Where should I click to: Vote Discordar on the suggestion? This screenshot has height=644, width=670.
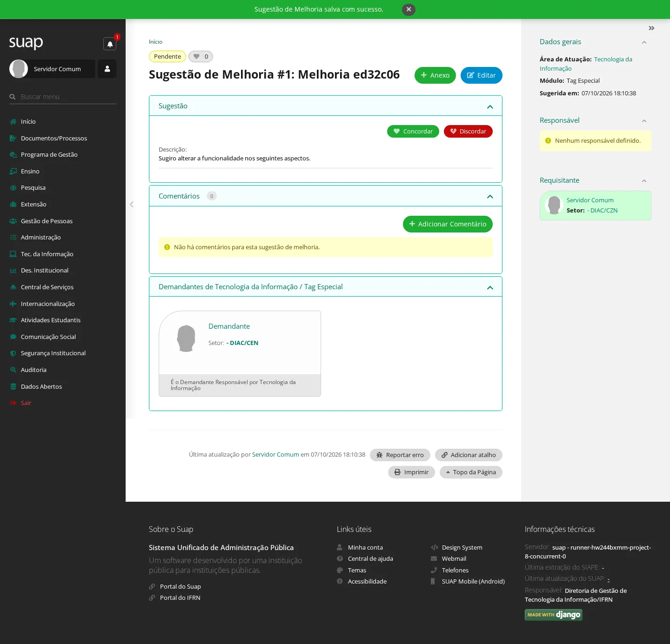(x=468, y=131)
